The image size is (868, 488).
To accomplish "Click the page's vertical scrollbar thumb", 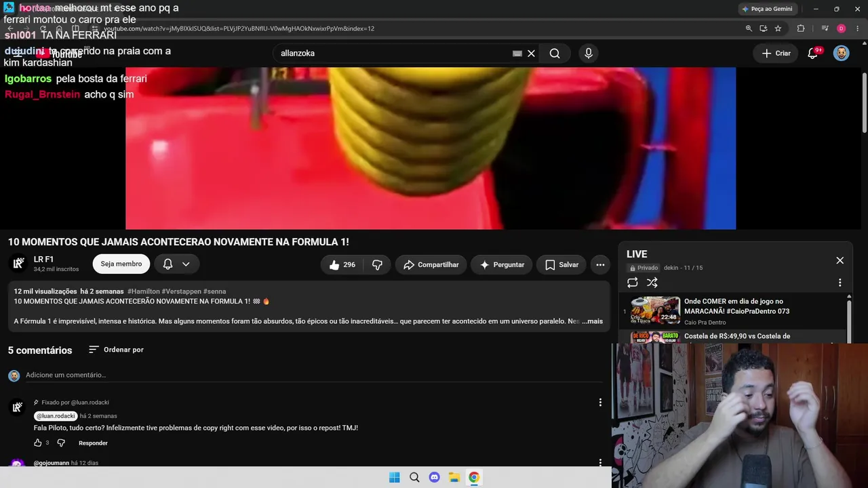I will (864, 102).
